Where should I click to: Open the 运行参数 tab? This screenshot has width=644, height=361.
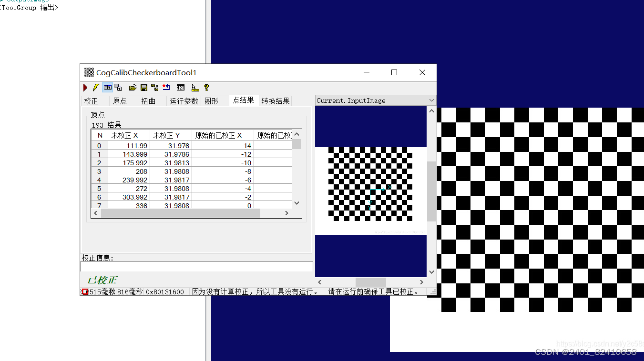coord(184,101)
